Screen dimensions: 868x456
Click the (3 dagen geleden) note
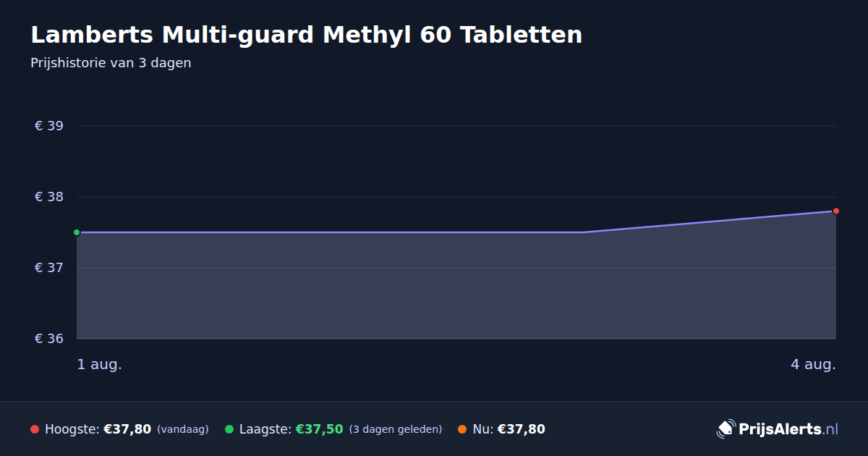click(x=396, y=429)
